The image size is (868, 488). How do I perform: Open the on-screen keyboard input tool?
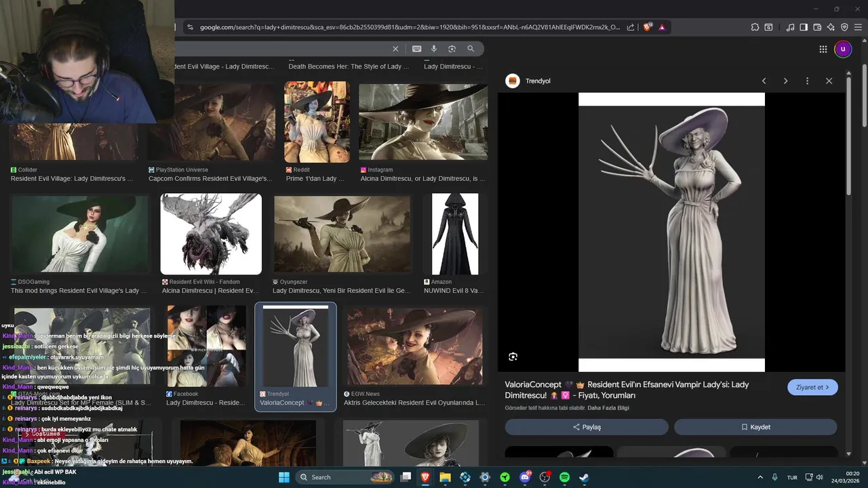[x=416, y=49]
